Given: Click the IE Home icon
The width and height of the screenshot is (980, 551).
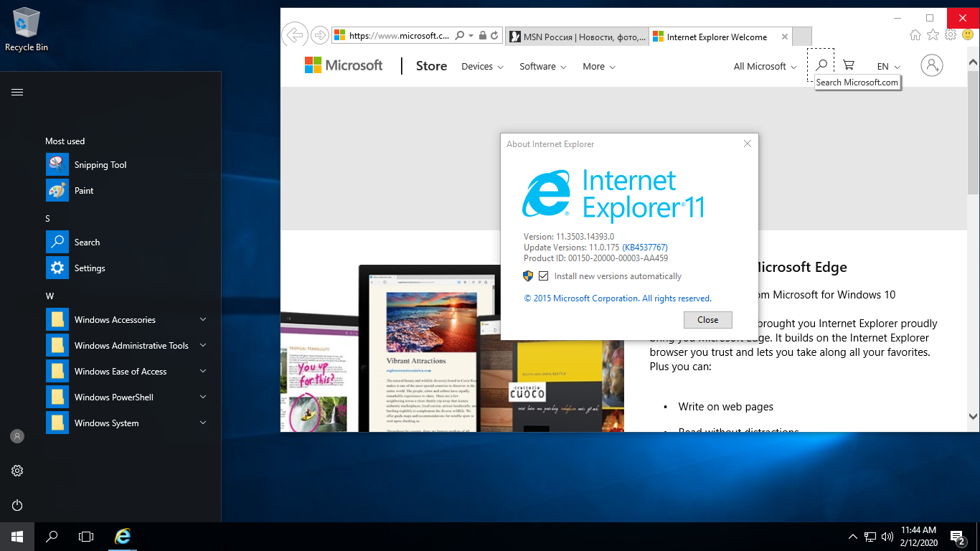Looking at the screenshot, I should pos(915,34).
